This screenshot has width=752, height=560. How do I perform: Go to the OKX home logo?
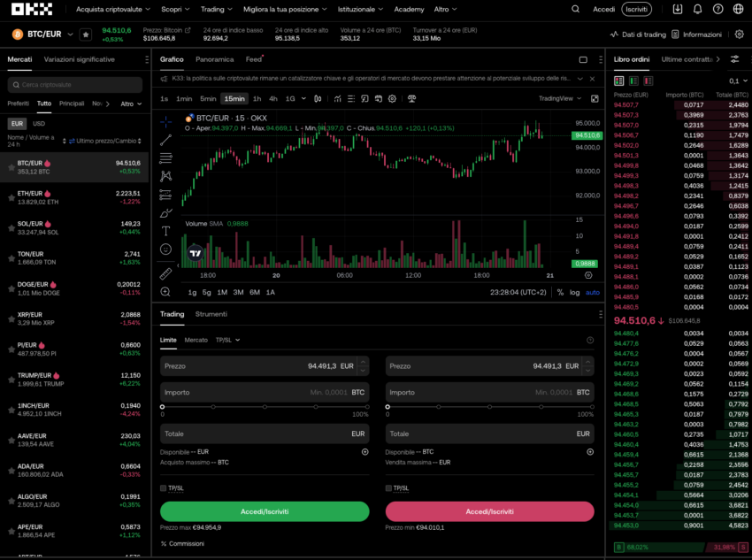(x=32, y=9)
